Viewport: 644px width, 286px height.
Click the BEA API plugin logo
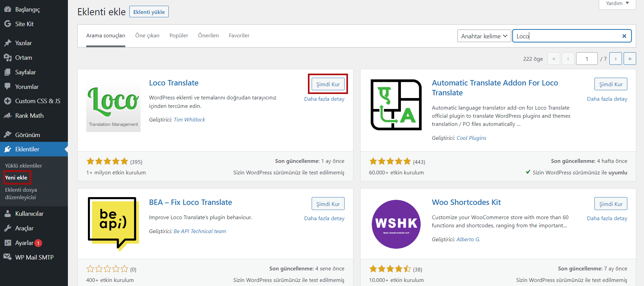[x=113, y=224]
